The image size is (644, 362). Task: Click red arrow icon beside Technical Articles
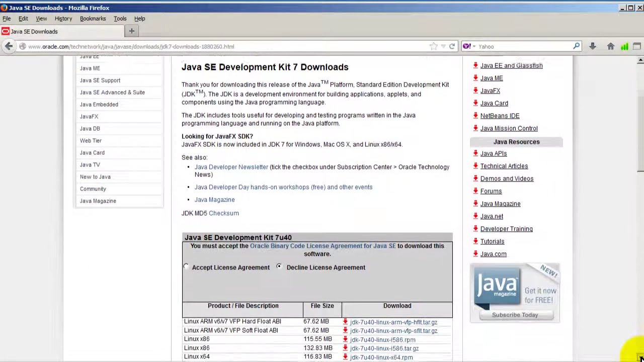tap(475, 166)
